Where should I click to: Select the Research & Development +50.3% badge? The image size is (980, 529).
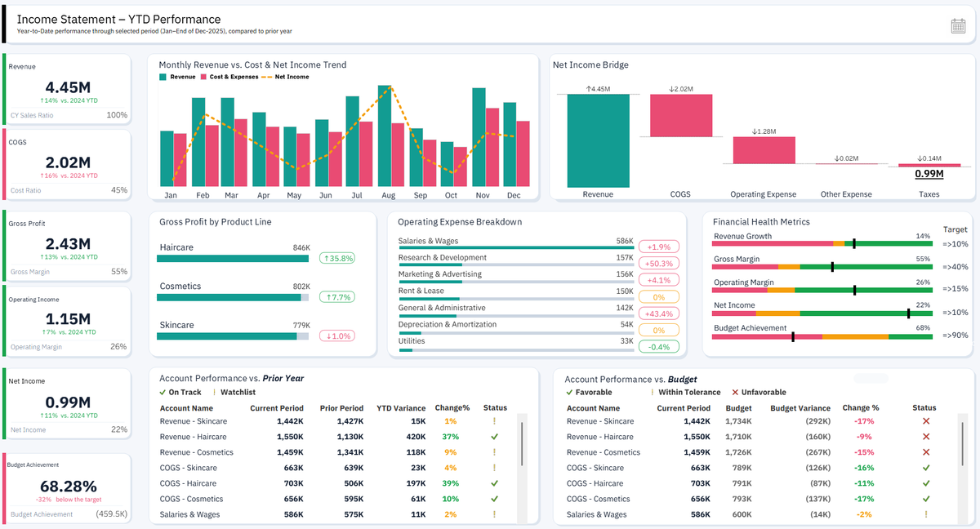(658, 263)
